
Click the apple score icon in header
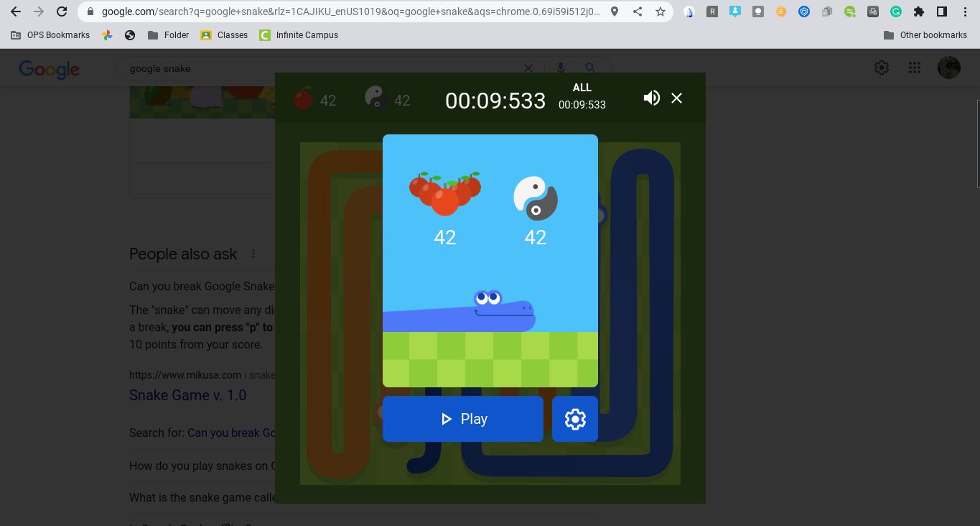pyautogui.click(x=303, y=98)
